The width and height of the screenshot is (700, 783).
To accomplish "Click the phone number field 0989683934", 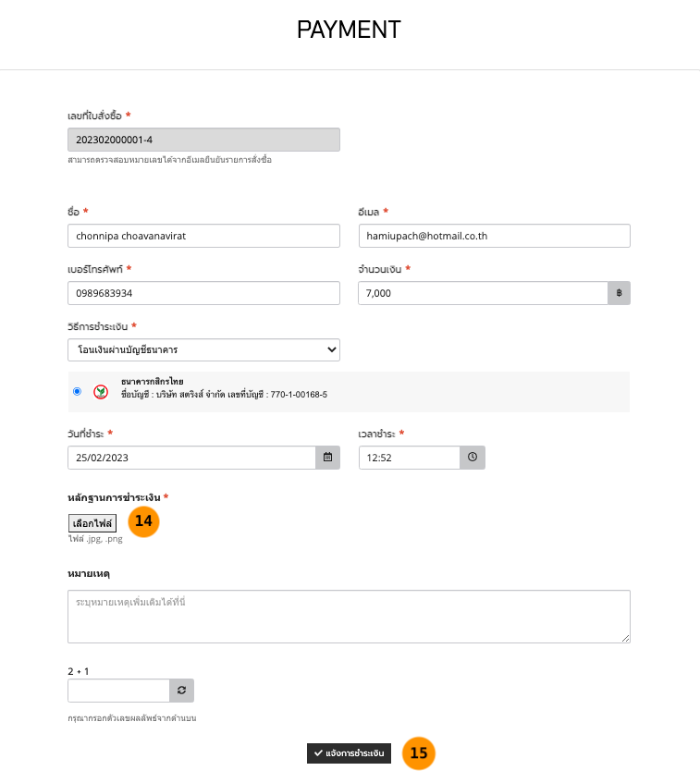I will coord(203,293).
